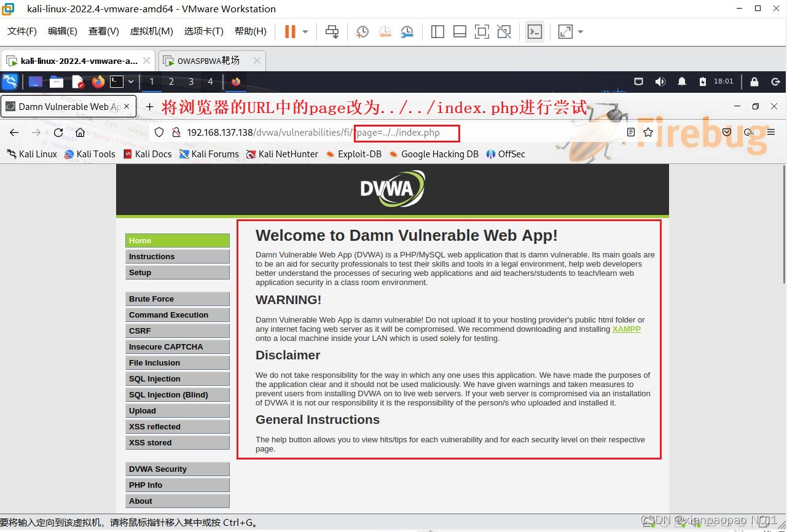Take a VM snapshot
787x532 pixels.
click(362, 31)
